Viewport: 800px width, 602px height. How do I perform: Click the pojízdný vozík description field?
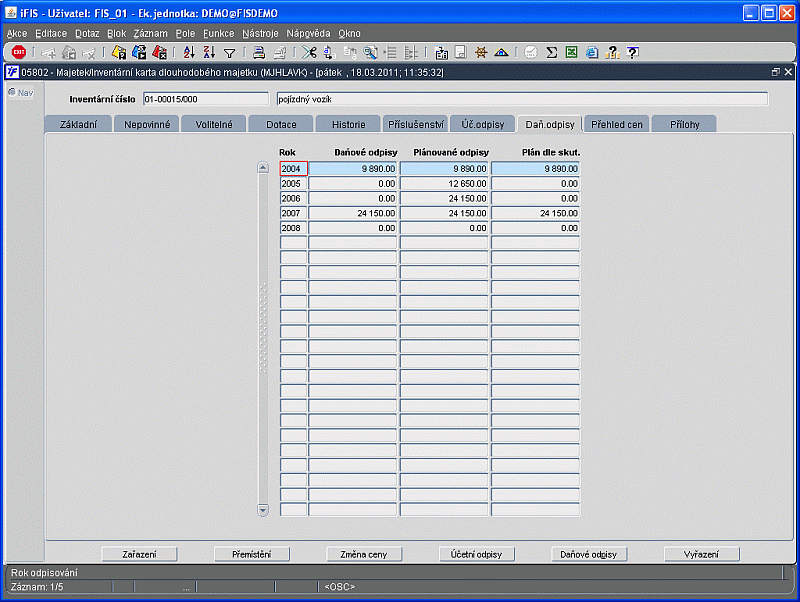[522, 99]
